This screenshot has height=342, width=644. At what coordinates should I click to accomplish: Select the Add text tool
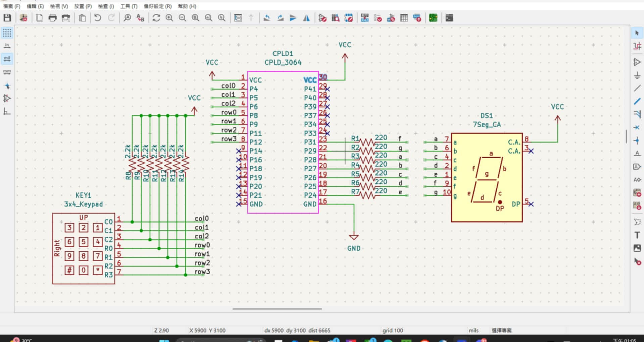coord(637,235)
